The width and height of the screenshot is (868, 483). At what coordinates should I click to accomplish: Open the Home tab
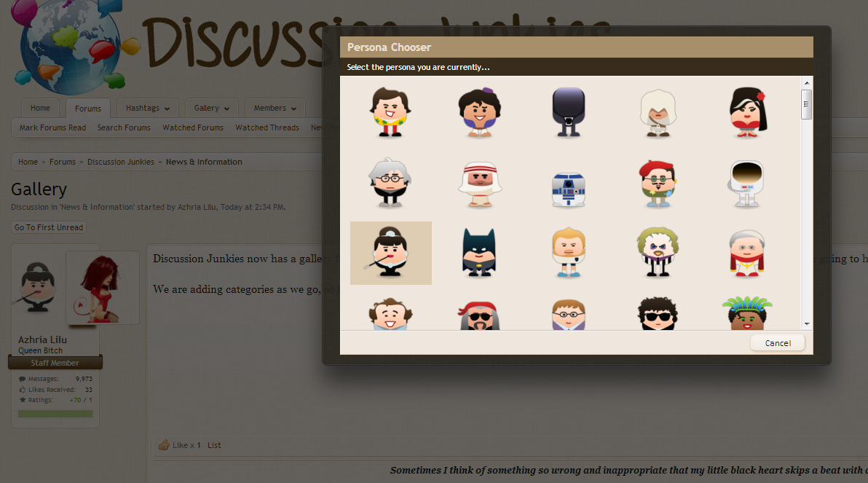click(40, 108)
